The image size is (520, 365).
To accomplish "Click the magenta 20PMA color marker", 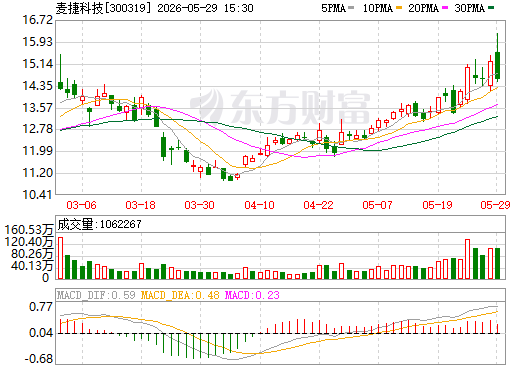I will (445, 8).
